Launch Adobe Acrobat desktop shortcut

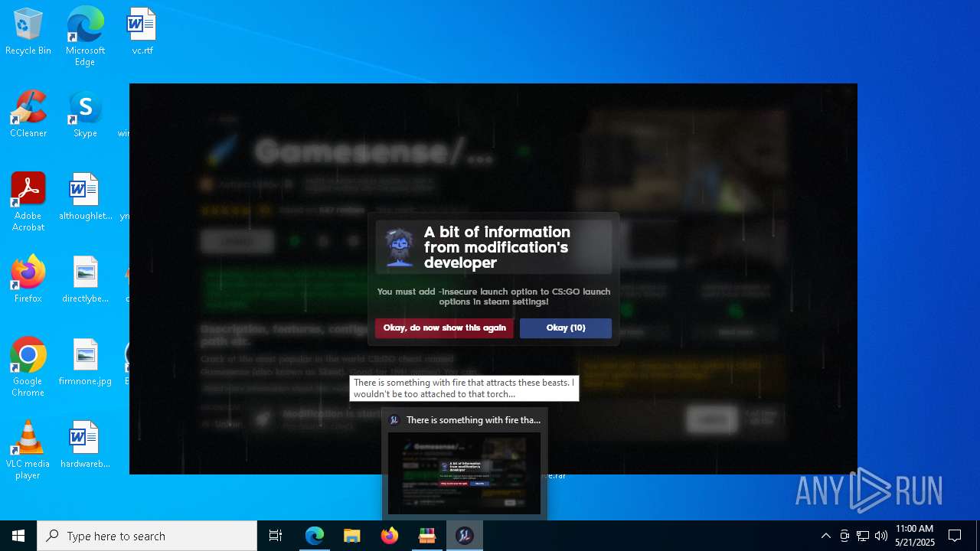28,202
